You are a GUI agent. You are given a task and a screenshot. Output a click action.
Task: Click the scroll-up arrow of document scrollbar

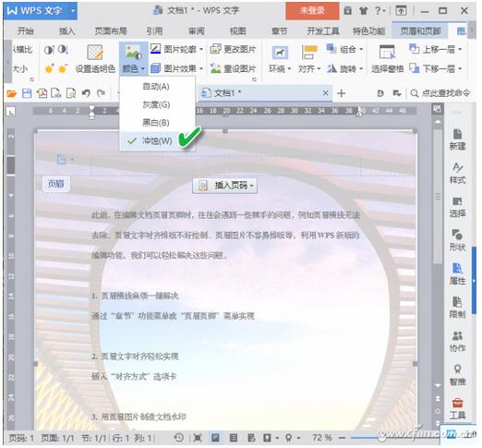tap(438, 121)
